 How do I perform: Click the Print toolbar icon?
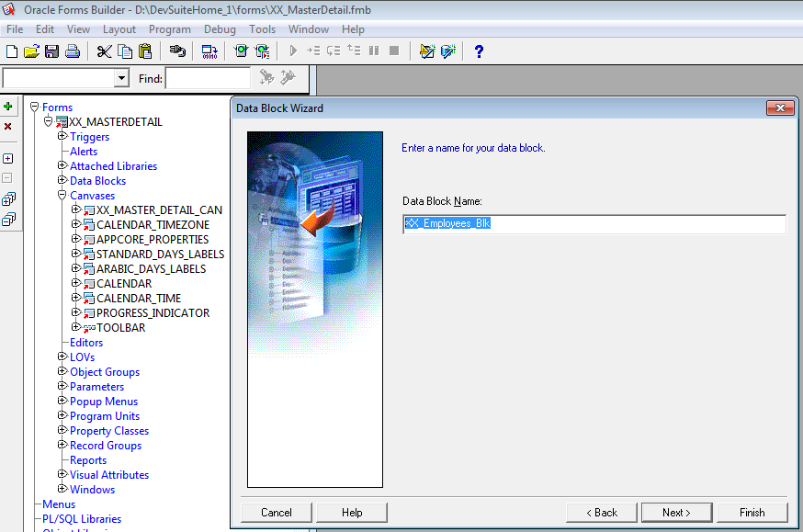point(73,51)
